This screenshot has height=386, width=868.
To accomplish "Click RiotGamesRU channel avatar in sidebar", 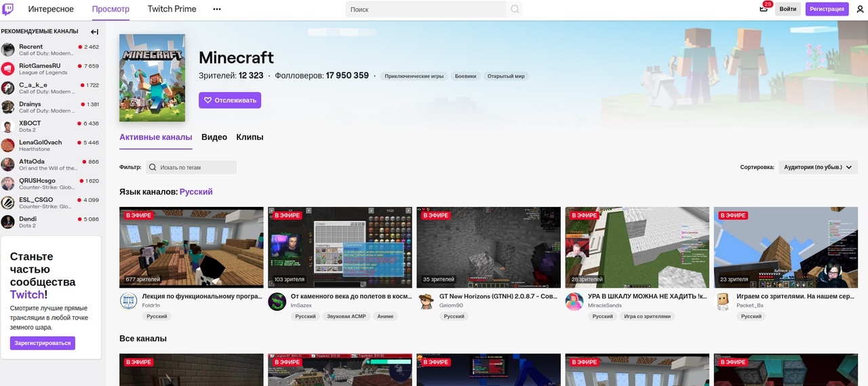I will [8, 69].
